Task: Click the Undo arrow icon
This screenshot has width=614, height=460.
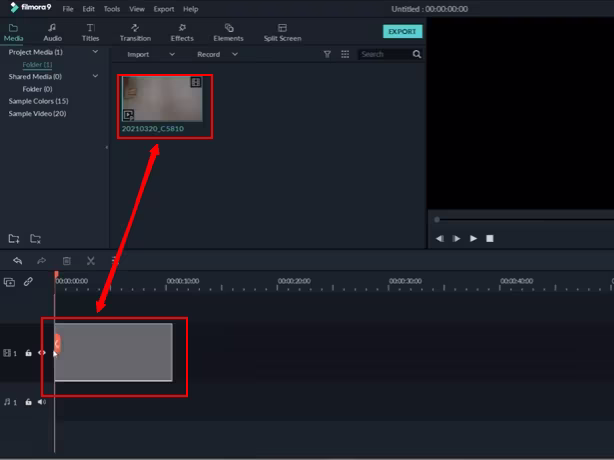Action: coord(18,260)
